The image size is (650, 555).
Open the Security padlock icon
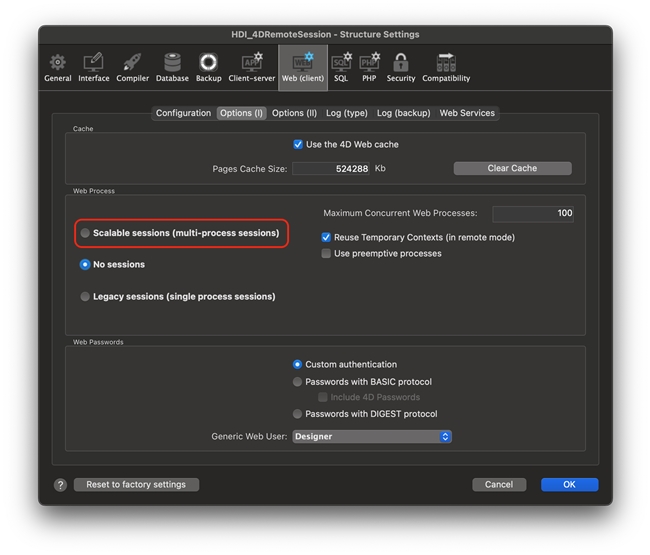click(401, 66)
